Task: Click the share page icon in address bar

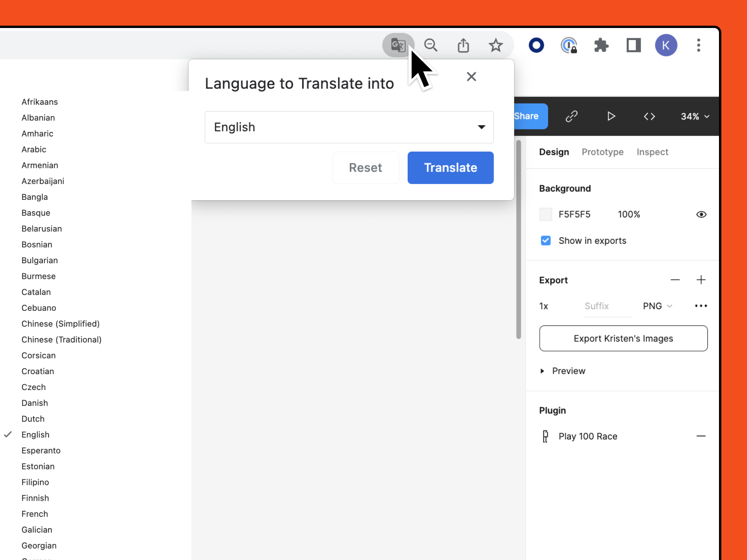Action: click(463, 45)
